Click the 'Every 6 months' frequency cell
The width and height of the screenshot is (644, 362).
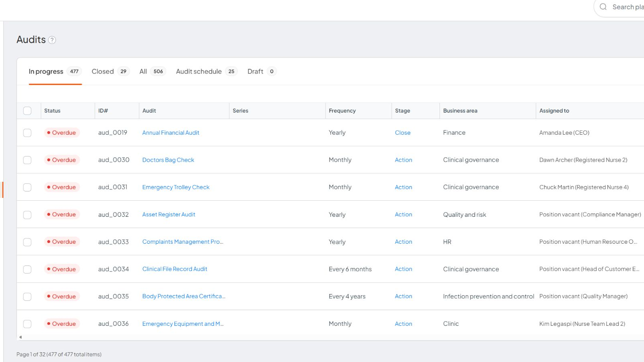click(x=350, y=269)
